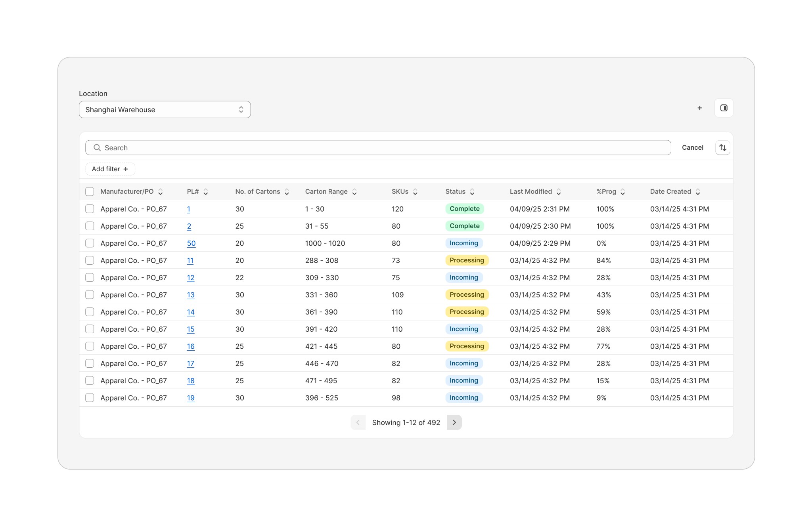
Task: Open the sort arrows button beside Cancel
Action: click(x=722, y=147)
